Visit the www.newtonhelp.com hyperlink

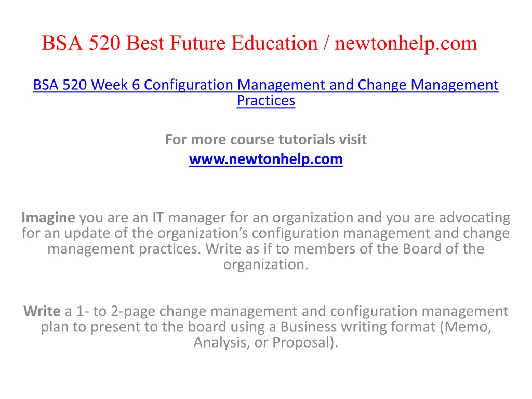click(x=265, y=159)
